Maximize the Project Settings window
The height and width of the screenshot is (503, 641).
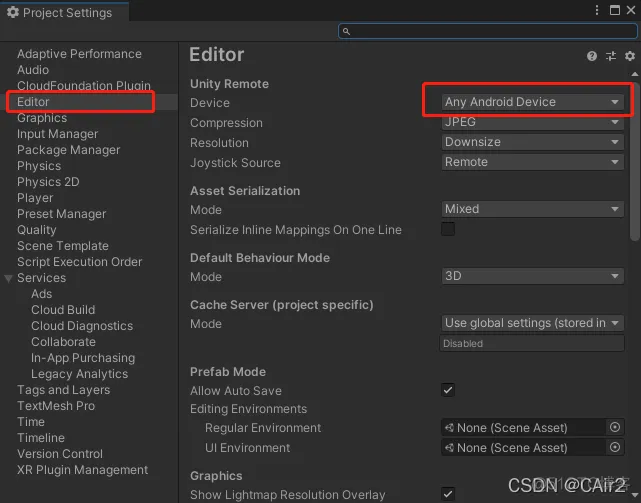click(614, 10)
